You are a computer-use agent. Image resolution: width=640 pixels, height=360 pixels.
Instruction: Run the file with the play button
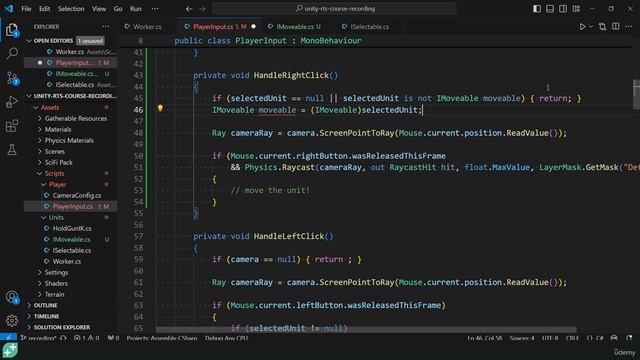[582, 27]
